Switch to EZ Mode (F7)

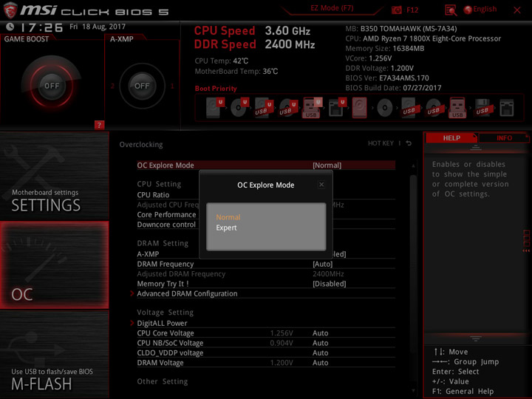pyautogui.click(x=332, y=8)
